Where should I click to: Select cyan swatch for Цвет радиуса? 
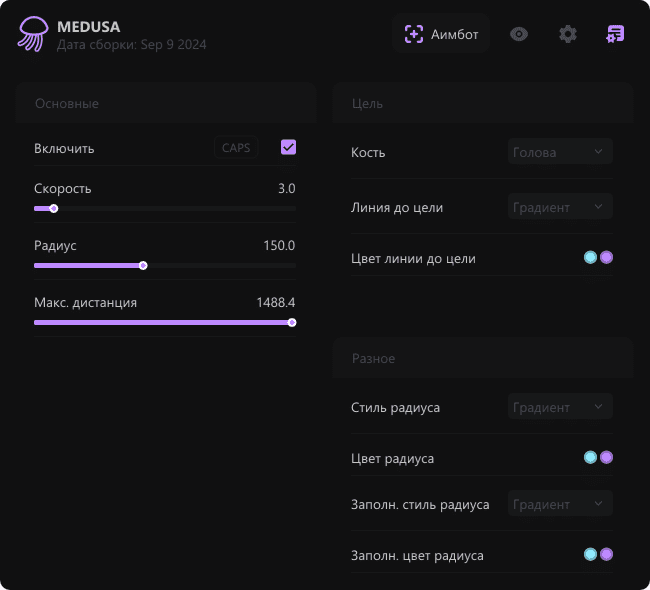(590, 457)
